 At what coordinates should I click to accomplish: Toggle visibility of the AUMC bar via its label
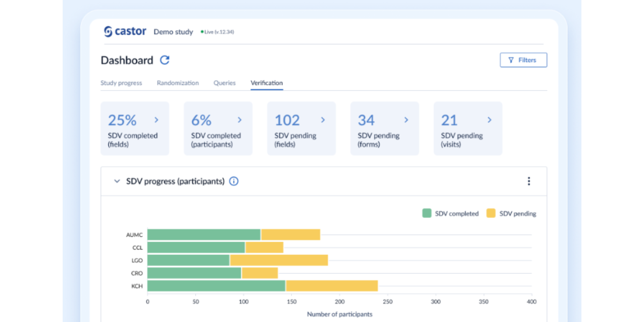[x=133, y=235]
